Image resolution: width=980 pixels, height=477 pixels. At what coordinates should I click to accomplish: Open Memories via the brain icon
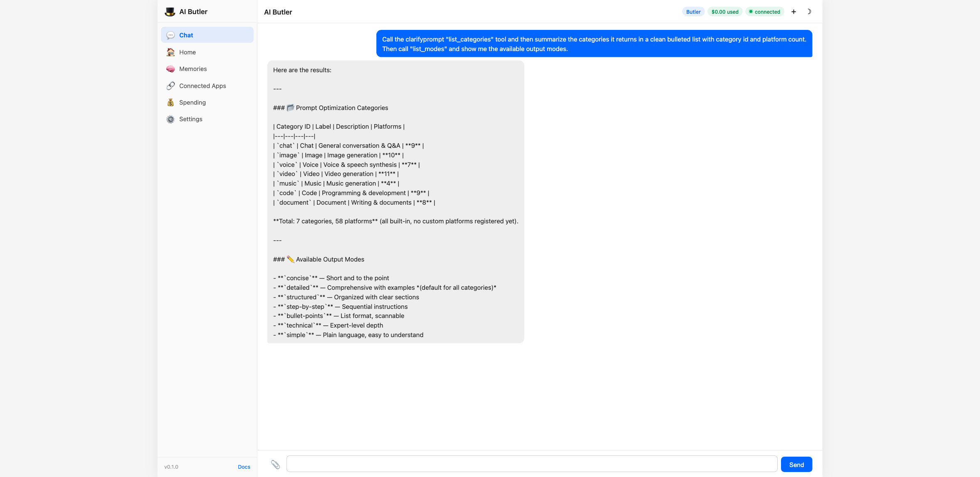pos(170,69)
